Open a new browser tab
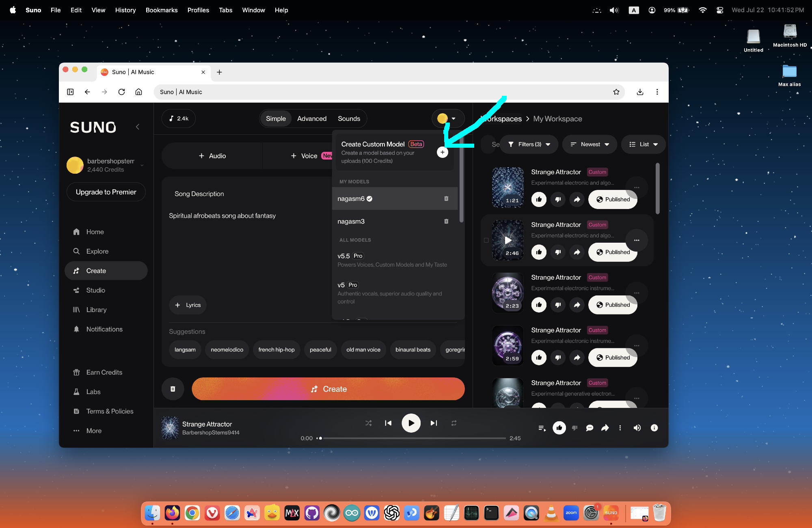 219,72
